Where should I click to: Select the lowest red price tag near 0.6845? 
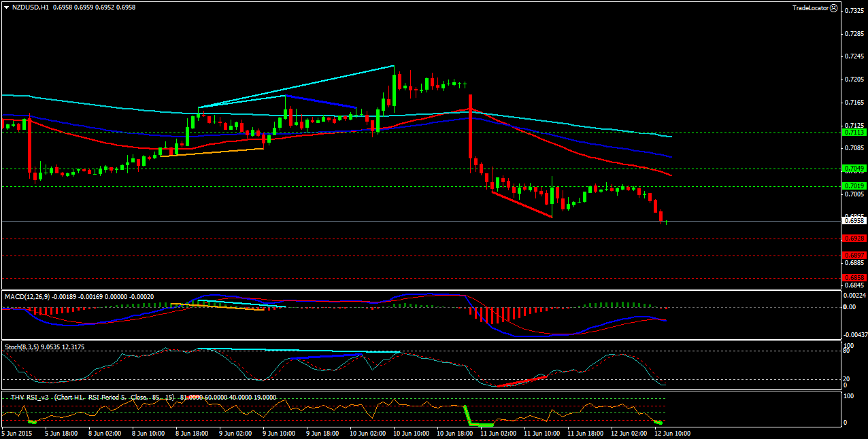853,277
